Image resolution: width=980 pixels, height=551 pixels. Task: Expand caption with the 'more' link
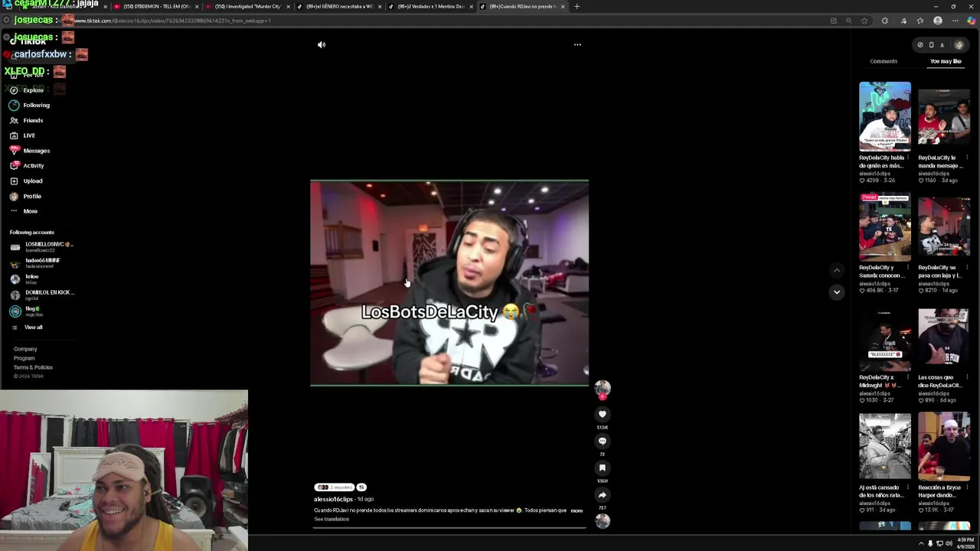click(x=577, y=510)
